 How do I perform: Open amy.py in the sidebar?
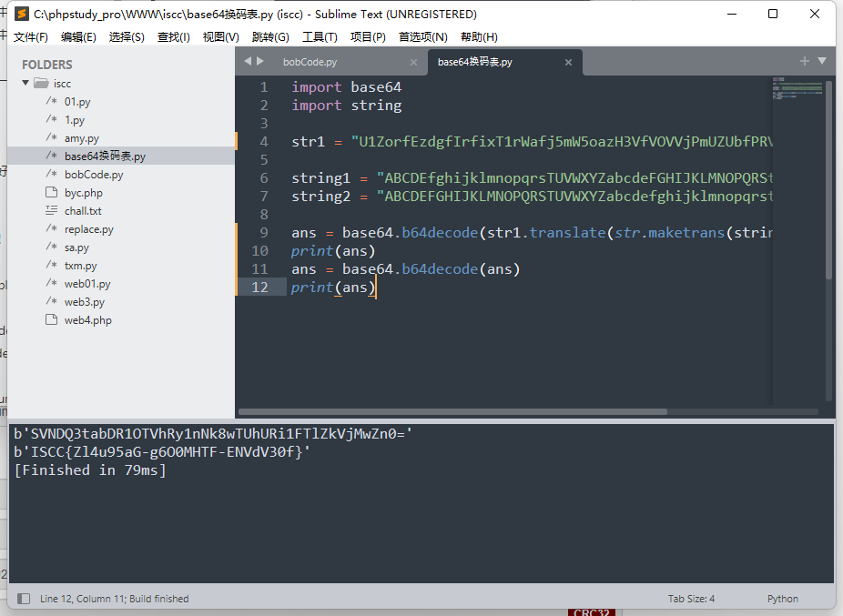[82, 138]
